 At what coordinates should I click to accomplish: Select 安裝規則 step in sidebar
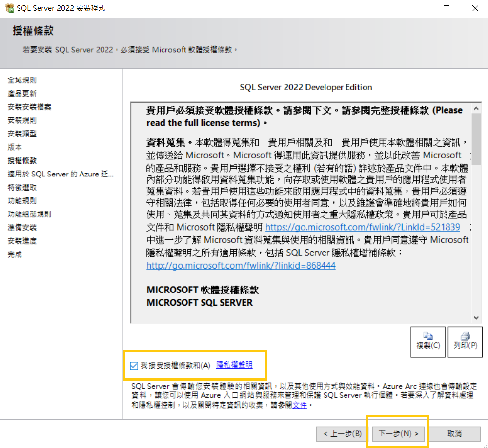pyautogui.click(x=22, y=120)
